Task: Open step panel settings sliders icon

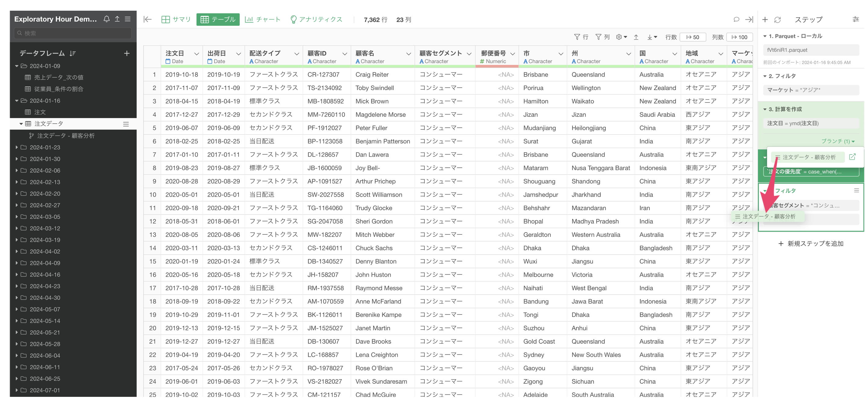Action: 855,20
